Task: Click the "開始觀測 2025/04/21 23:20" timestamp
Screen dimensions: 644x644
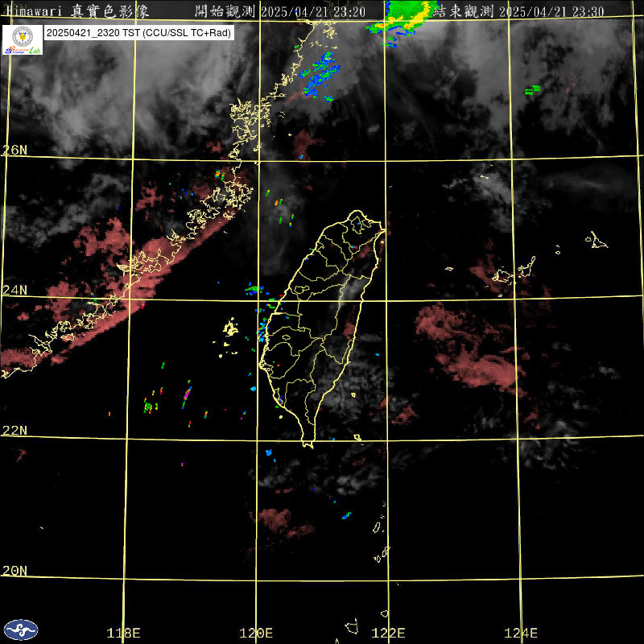Action: tap(280, 11)
